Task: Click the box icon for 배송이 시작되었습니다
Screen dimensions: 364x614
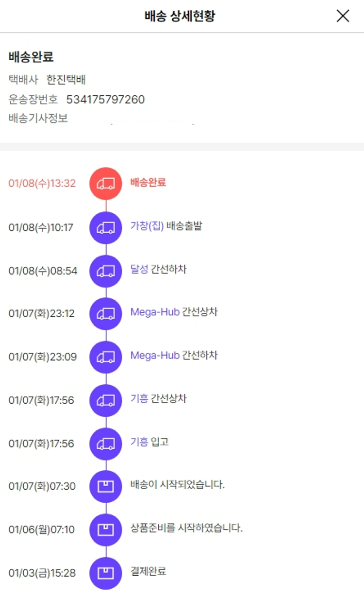Action: (106, 486)
